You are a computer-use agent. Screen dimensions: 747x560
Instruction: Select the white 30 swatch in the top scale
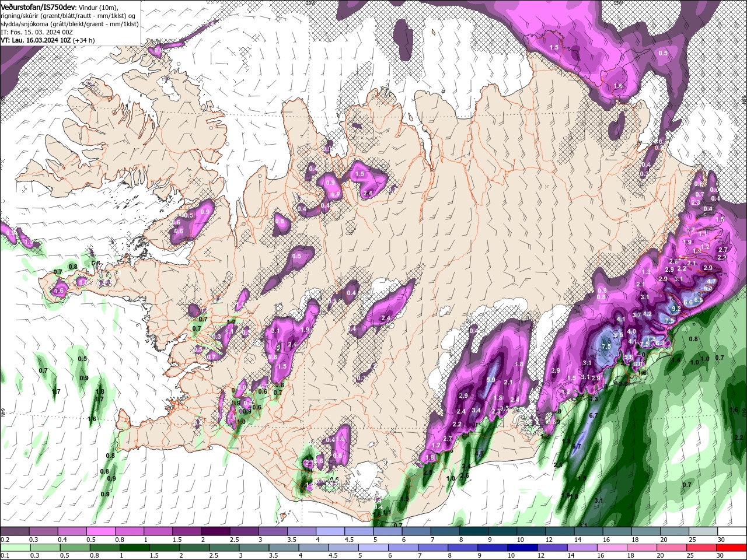[732, 531]
